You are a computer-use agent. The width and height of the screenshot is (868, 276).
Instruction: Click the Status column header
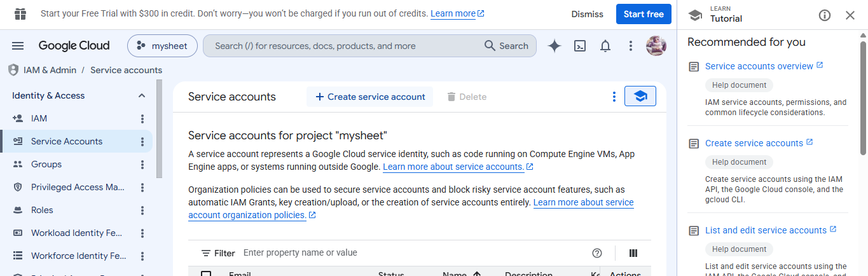coord(391,274)
